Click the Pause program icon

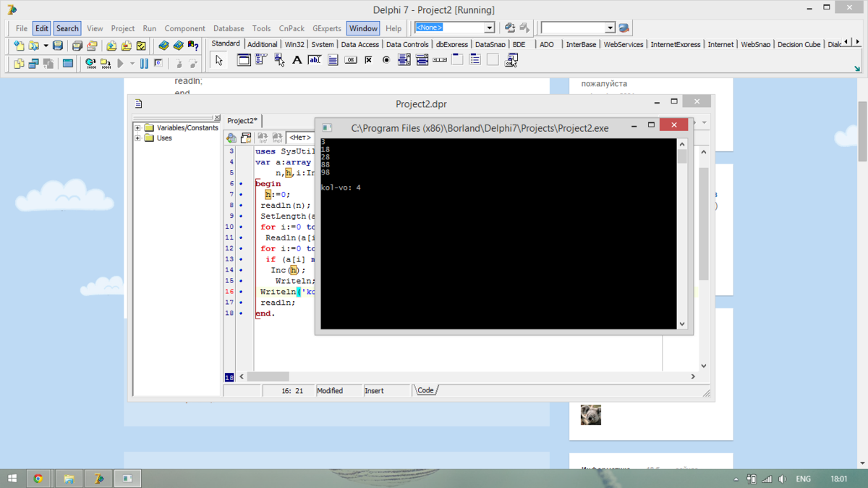click(x=144, y=64)
